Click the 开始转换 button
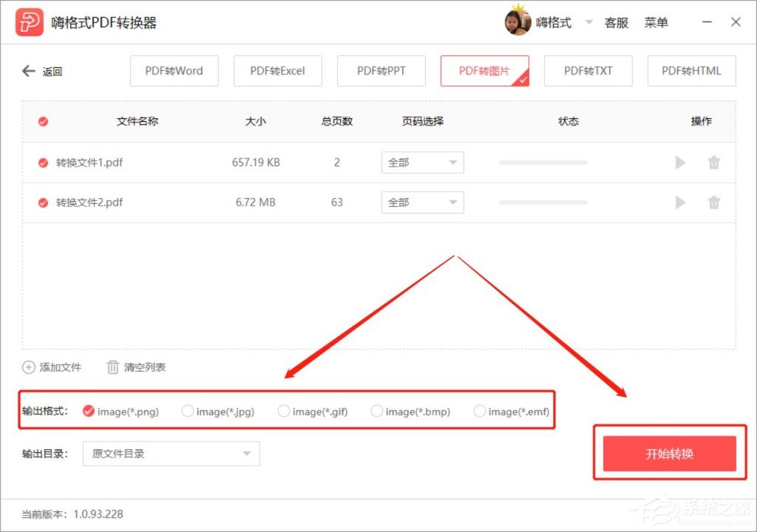The image size is (757, 532). 670,454
